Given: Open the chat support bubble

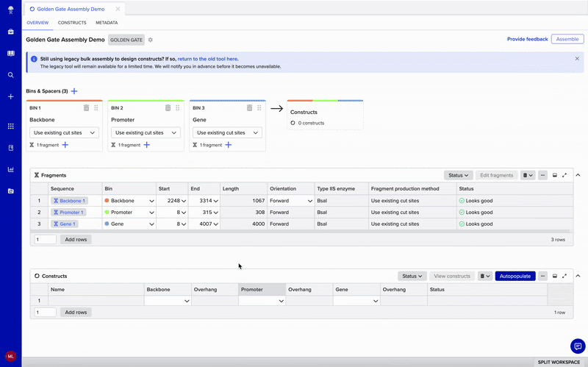Looking at the screenshot, I should [x=577, y=346].
